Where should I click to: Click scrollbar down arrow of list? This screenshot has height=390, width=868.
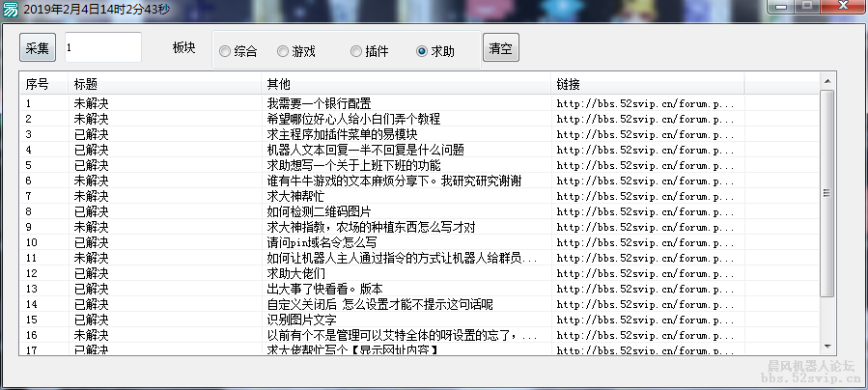tap(827, 346)
